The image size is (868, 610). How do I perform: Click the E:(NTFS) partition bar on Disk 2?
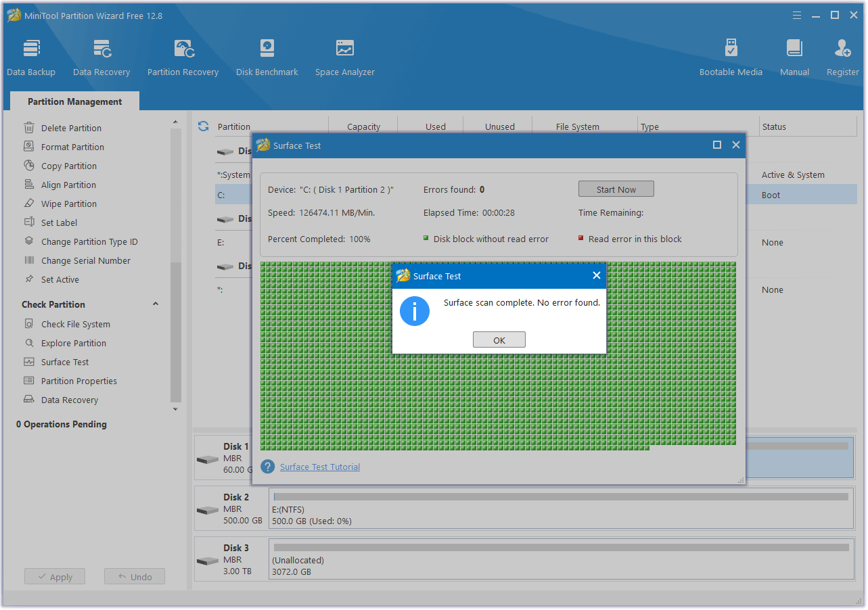coord(561,509)
